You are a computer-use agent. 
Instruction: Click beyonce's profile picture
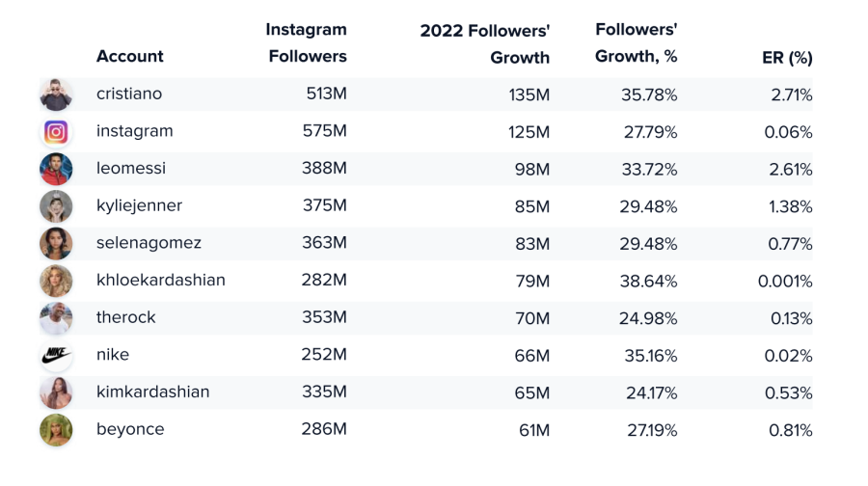(56, 429)
